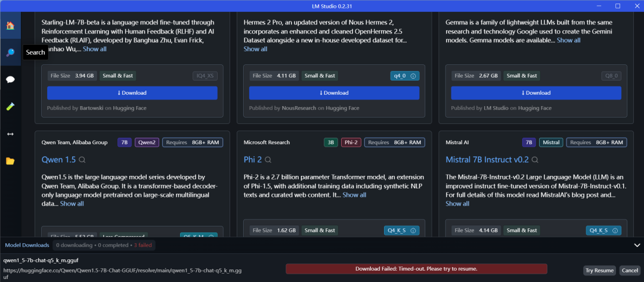Click Published by LM Studio text

(501, 108)
